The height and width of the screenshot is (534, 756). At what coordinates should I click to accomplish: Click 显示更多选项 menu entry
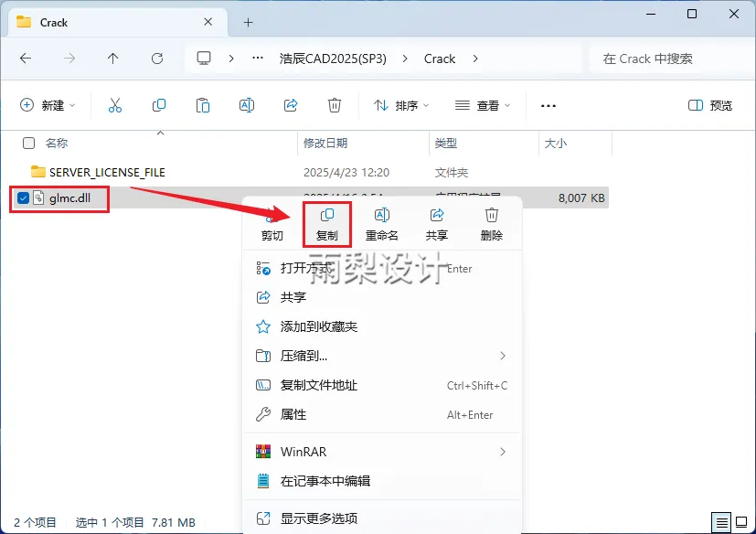click(x=382, y=518)
